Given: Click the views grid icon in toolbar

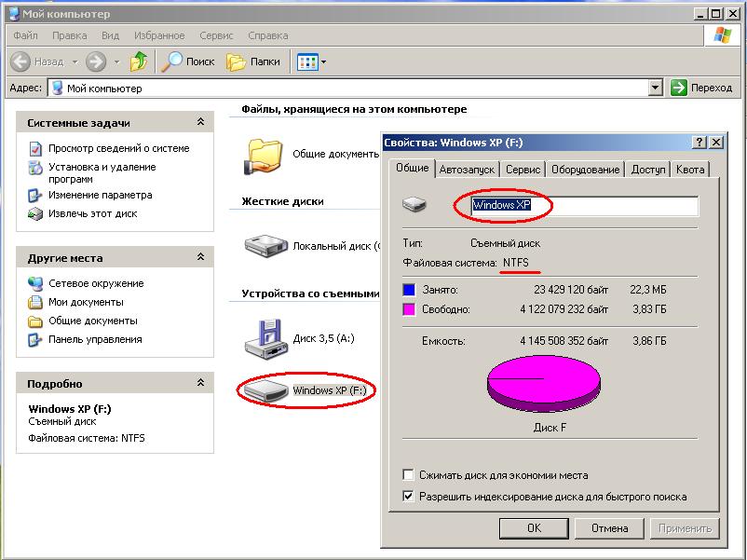Looking at the screenshot, I should pos(306,61).
